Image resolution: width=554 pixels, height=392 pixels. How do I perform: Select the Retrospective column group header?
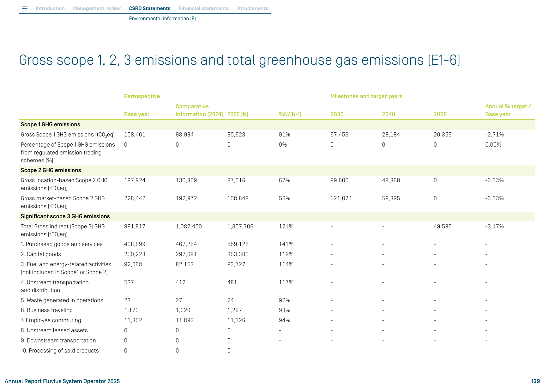[x=142, y=96]
